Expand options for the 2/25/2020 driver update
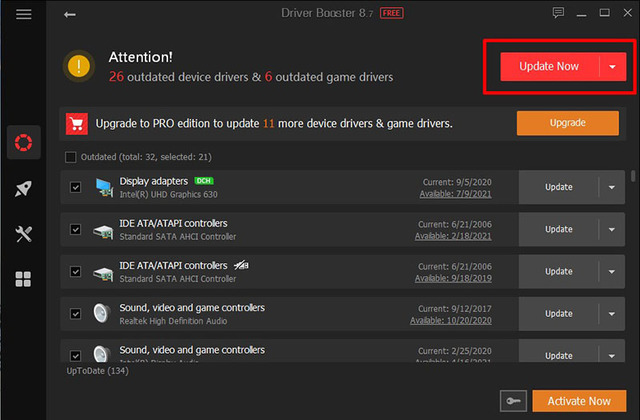The image size is (640, 420). tap(611, 354)
